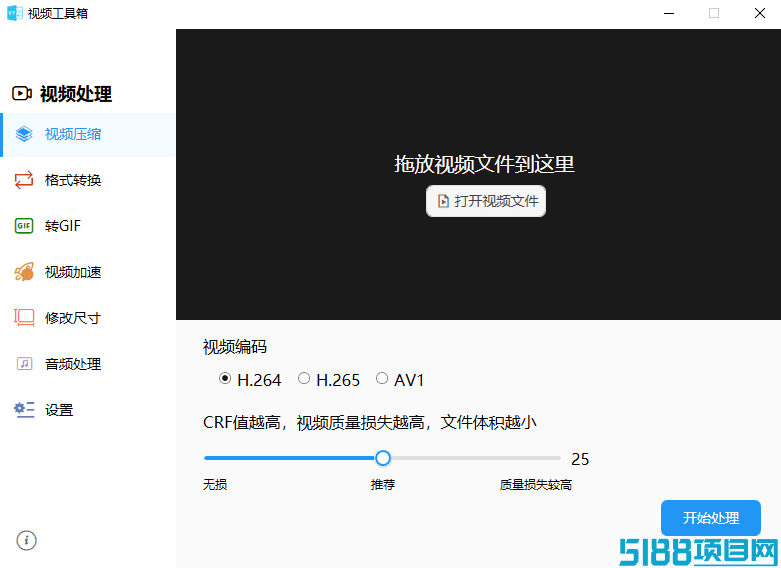Minimize the 视频工具箱 window

tap(669, 13)
